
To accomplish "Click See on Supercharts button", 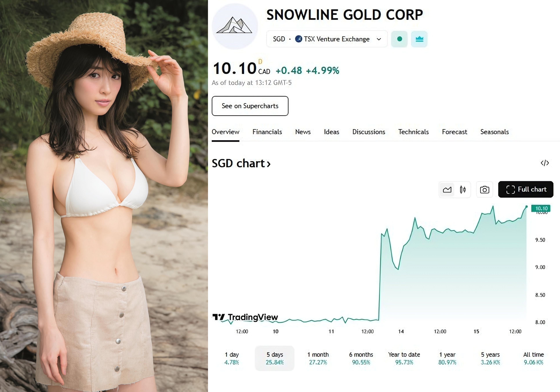I will (250, 106).
